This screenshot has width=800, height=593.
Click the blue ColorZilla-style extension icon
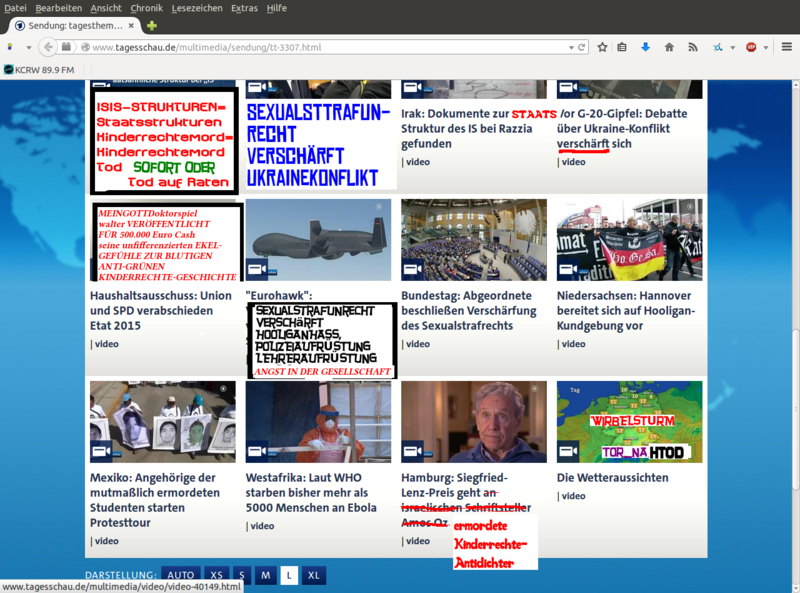point(719,46)
